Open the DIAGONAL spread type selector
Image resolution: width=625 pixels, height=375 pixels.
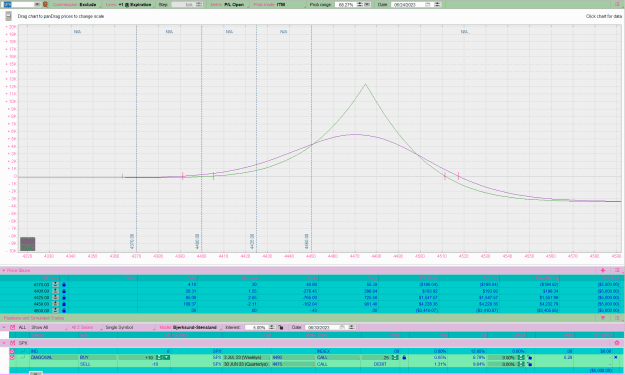(53, 357)
